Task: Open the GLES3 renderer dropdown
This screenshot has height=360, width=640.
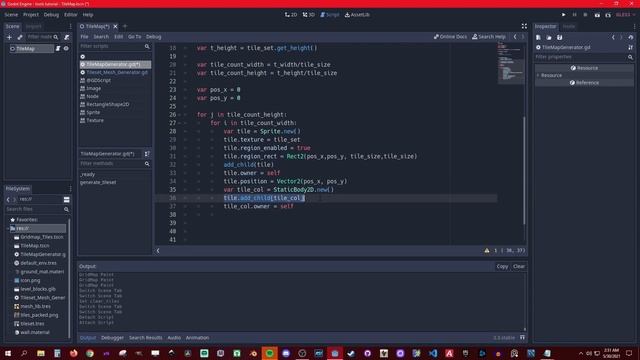Action: pyautogui.click(x=625, y=15)
